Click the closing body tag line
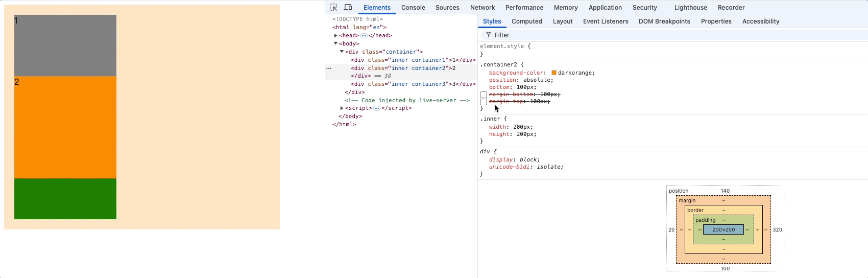The height and width of the screenshot is (278, 868). (350, 116)
